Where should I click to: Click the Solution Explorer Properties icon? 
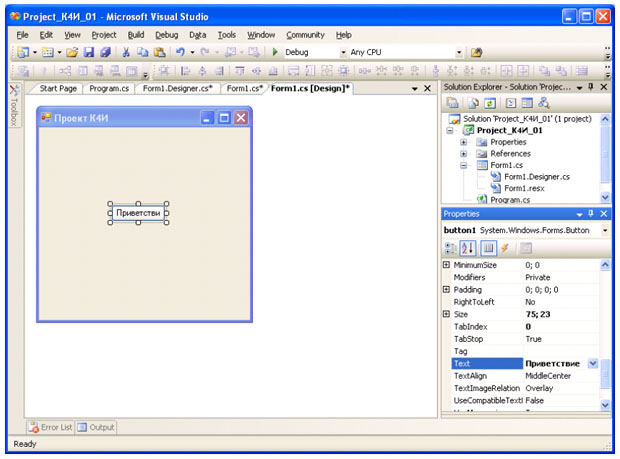pyautogui.click(x=452, y=103)
